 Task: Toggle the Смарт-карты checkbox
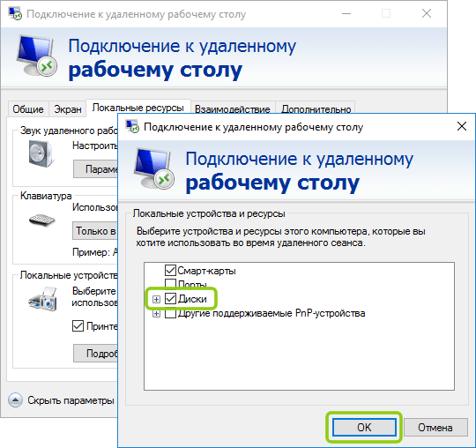(x=170, y=270)
